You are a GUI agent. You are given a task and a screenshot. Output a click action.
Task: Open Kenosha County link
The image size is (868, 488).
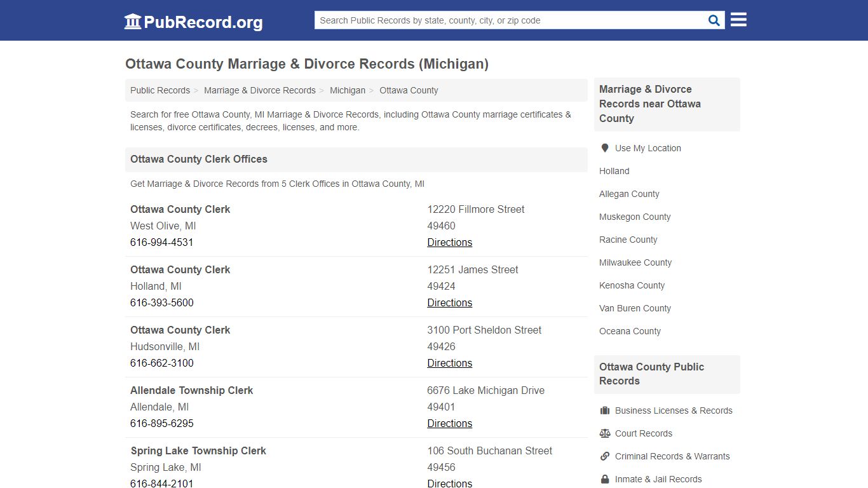632,285
